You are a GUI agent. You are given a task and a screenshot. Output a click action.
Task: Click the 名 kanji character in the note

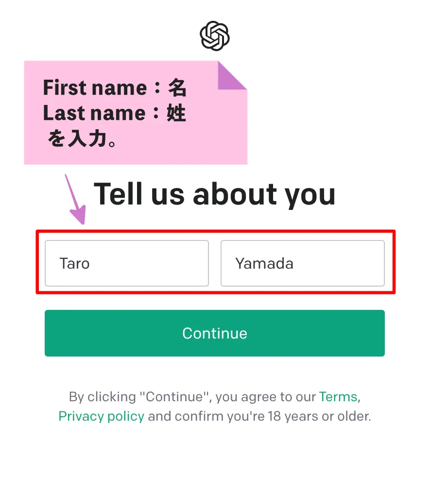pos(177,87)
